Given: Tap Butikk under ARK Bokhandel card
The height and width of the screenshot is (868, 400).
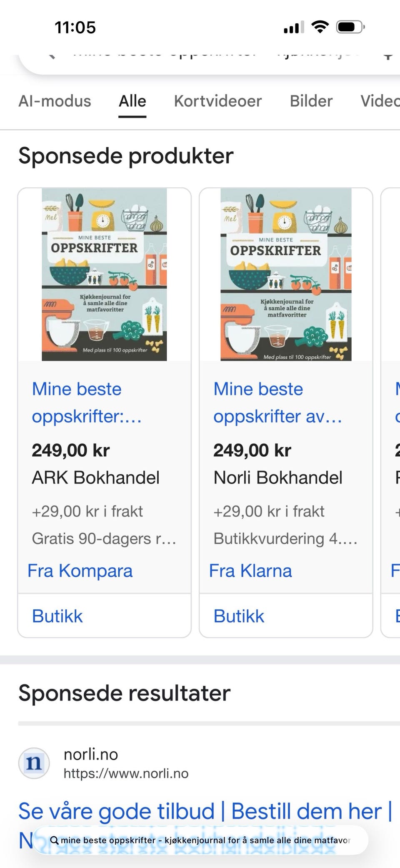Looking at the screenshot, I should (57, 616).
